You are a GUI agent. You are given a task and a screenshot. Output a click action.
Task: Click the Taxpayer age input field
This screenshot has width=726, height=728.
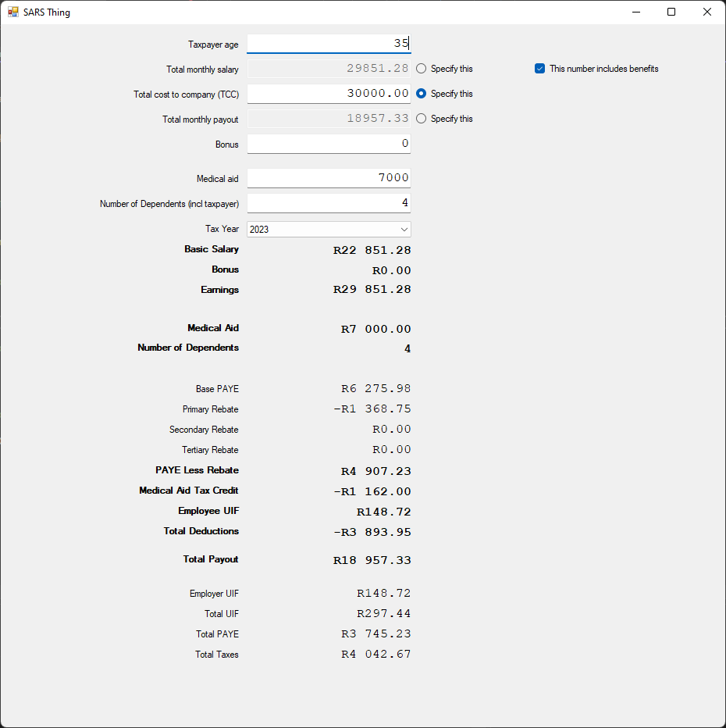pos(328,44)
